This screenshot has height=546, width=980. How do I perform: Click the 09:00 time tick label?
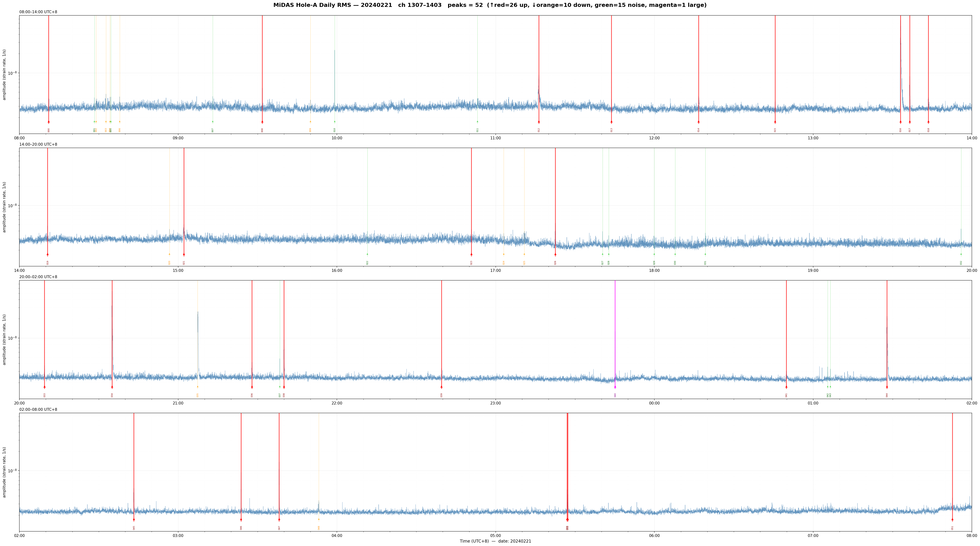click(178, 138)
